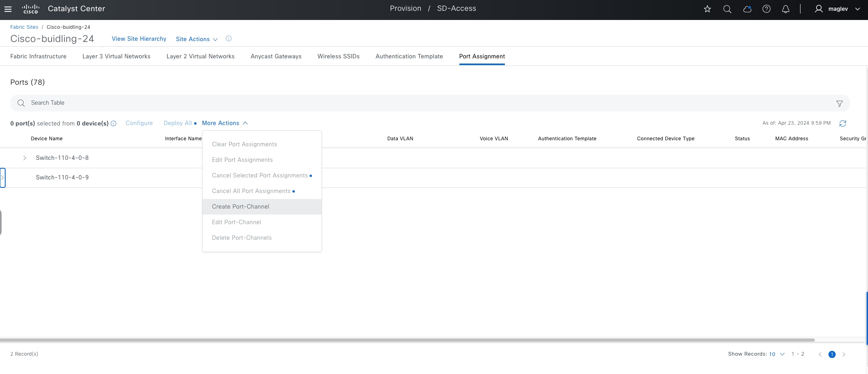The height and width of the screenshot is (374, 868).
Task: Go to Fabric Sites breadcrumb link
Action: [24, 27]
